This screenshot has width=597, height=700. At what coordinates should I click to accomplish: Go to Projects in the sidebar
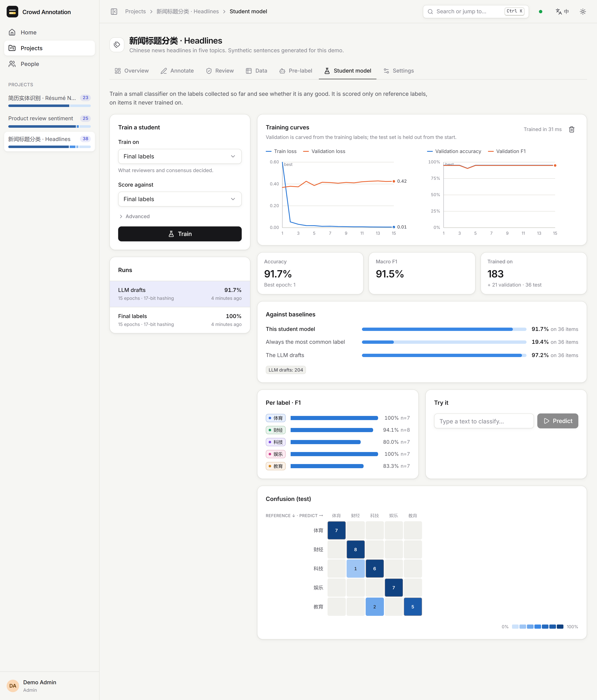coord(49,48)
